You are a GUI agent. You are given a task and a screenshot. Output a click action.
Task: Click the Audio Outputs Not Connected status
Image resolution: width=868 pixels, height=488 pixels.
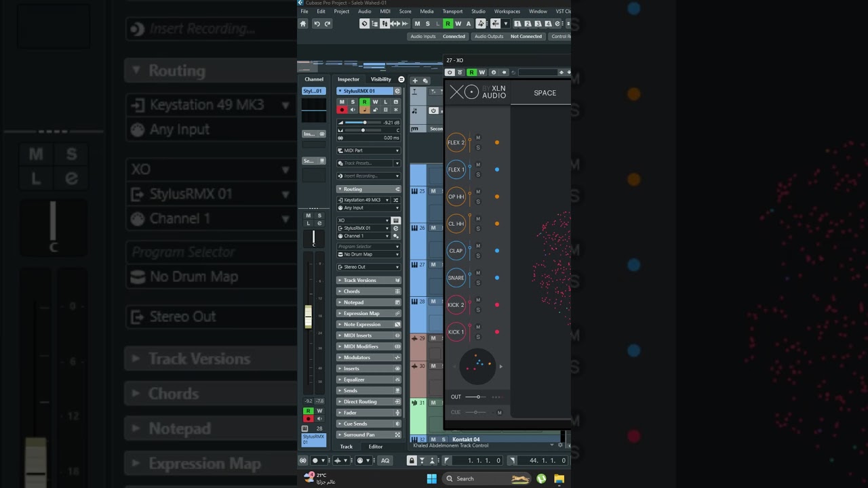coord(508,37)
